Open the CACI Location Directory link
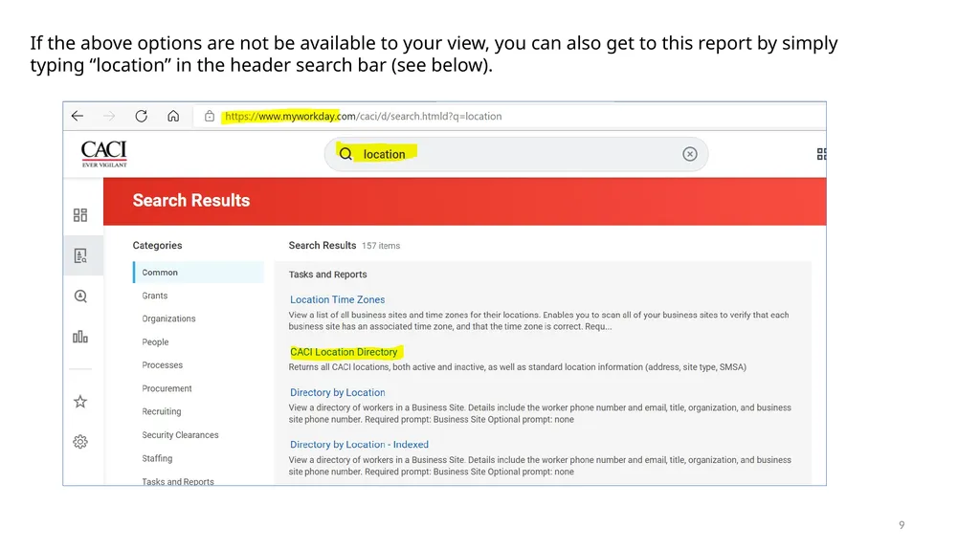The height and width of the screenshot is (550, 980). [344, 352]
